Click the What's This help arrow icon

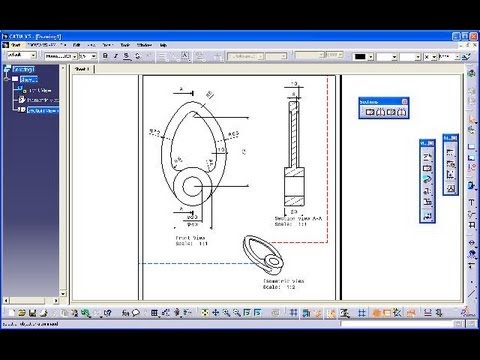[x=107, y=313]
